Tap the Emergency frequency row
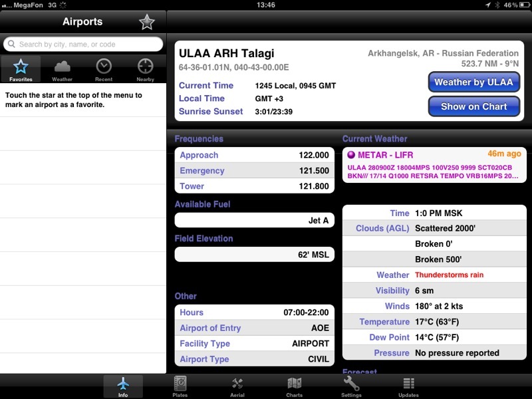 coord(254,171)
